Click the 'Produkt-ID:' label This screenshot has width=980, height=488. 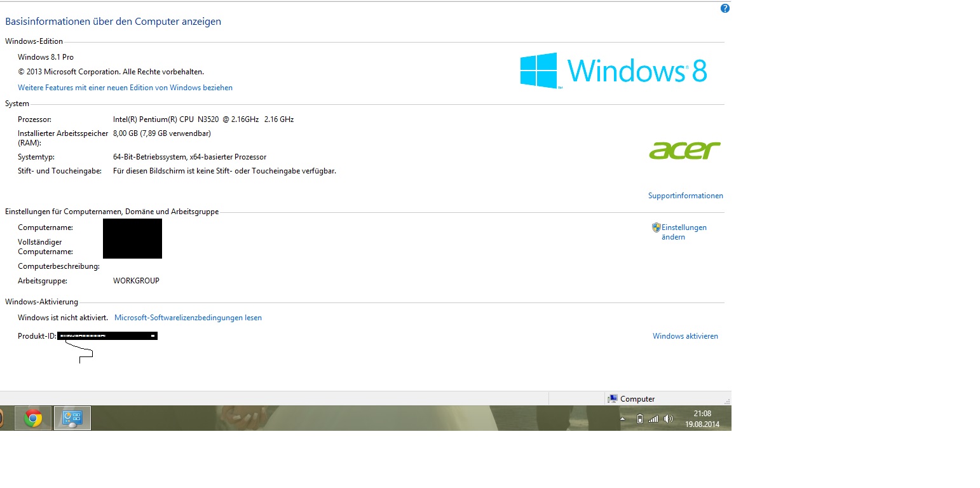pos(37,336)
